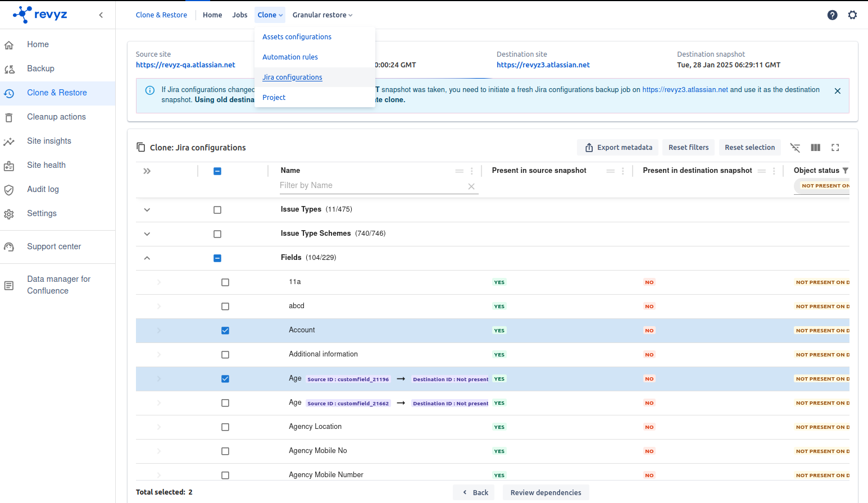The width and height of the screenshot is (868, 503).
Task: Click the Filter by Name input
Action: pos(371,186)
